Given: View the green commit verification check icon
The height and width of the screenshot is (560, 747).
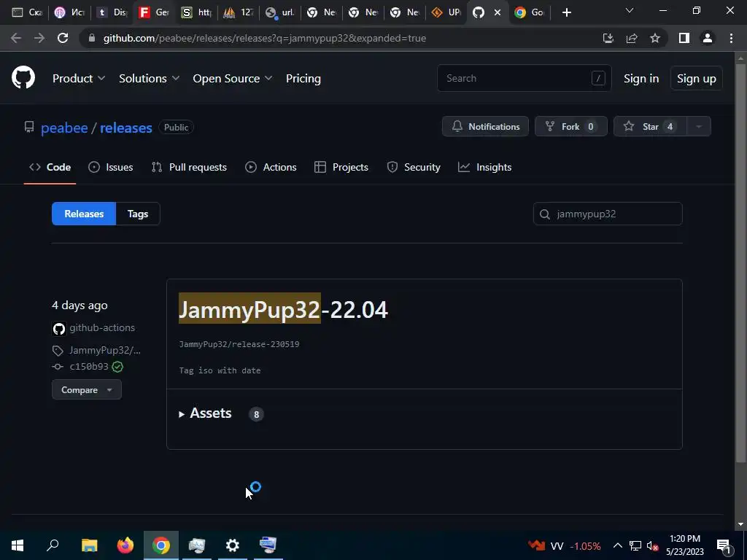Looking at the screenshot, I should coord(117,367).
